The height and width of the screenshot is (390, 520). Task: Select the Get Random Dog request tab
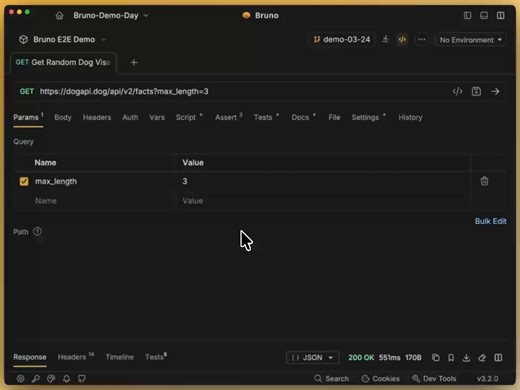pos(63,62)
